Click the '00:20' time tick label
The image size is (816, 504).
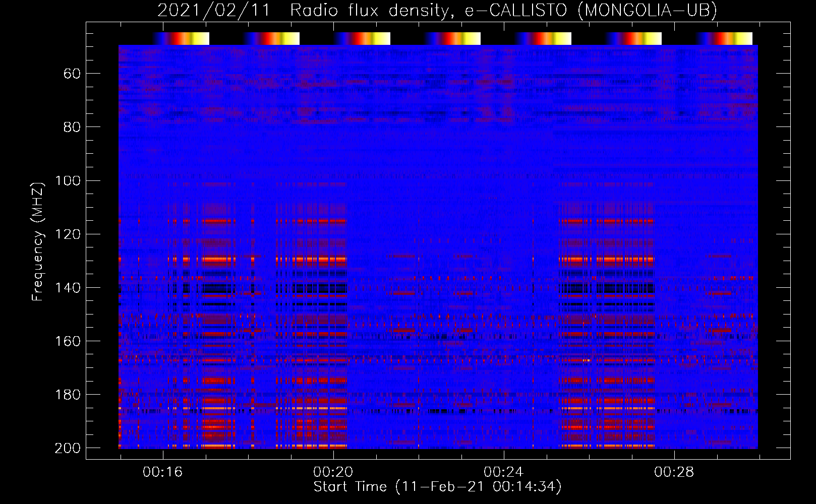click(x=333, y=472)
